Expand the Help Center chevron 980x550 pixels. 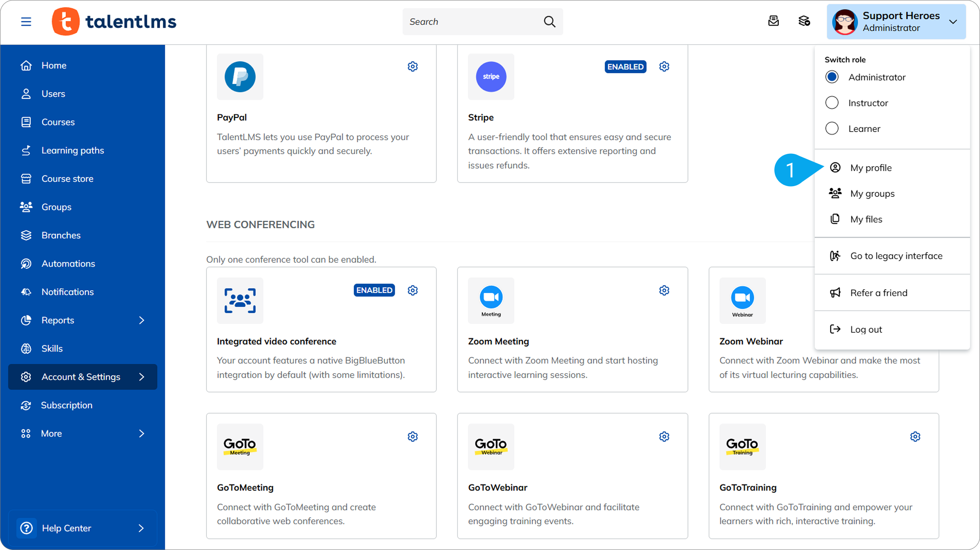tap(141, 528)
